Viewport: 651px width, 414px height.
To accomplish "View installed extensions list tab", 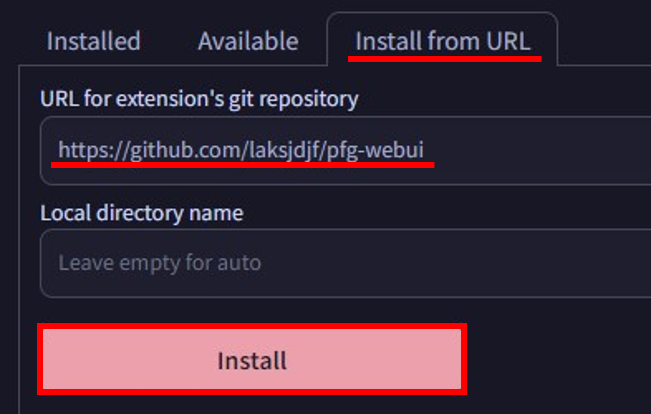I will coord(93,41).
